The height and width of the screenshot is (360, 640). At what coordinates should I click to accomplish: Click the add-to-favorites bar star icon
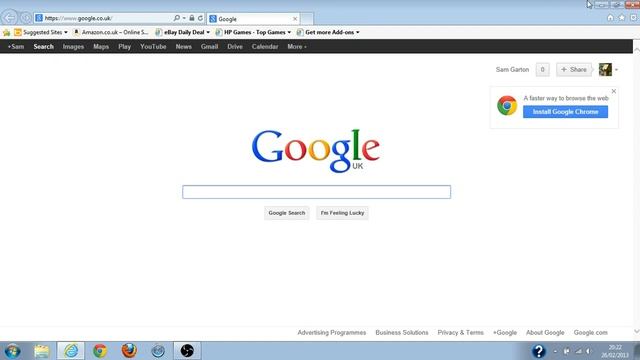coord(6,32)
